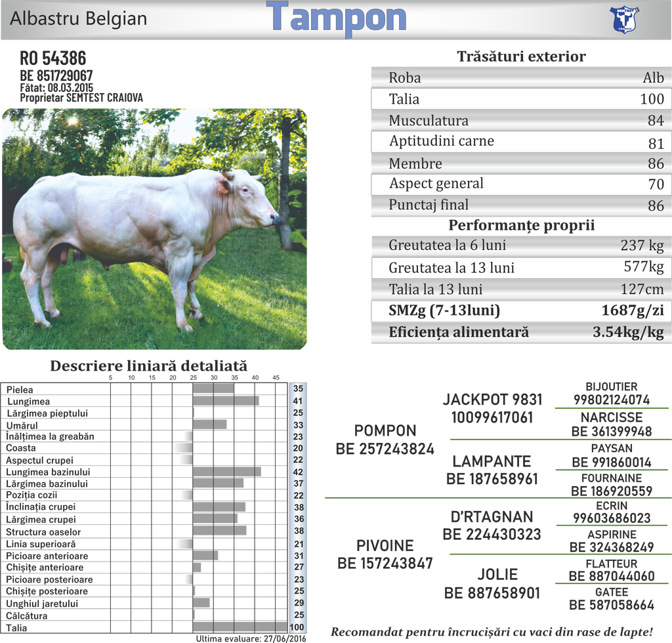Select the birth date 'Fătat: 08.03.2015'
Screen dimensions: 672x643
point(56,87)
